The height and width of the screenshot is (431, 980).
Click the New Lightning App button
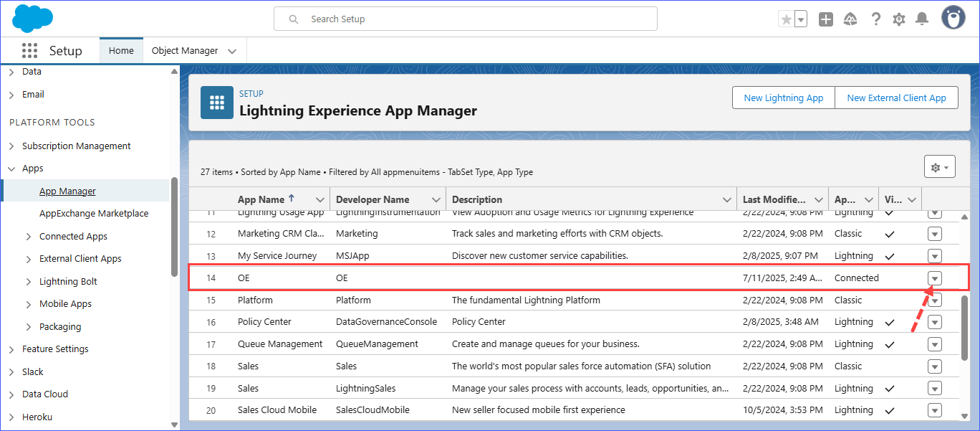pyautogui.click(x=783, y=98)
